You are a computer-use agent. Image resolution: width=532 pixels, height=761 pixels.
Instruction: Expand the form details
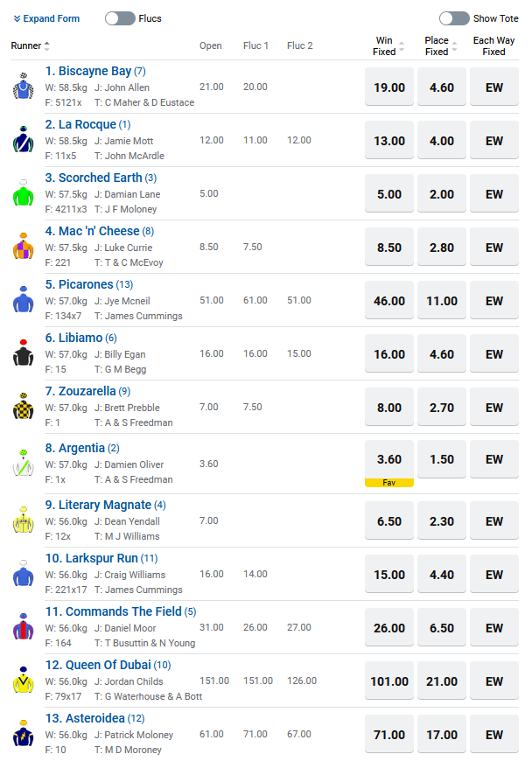tap(46, 18)
